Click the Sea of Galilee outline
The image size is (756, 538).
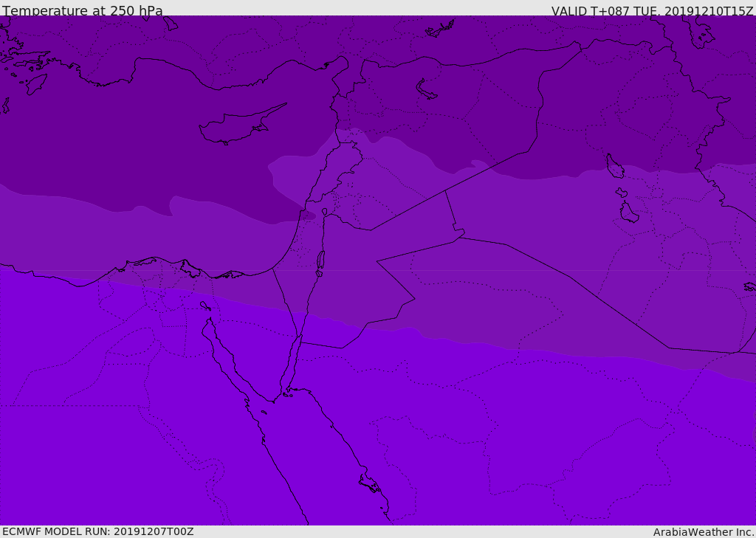click(325, 212)
